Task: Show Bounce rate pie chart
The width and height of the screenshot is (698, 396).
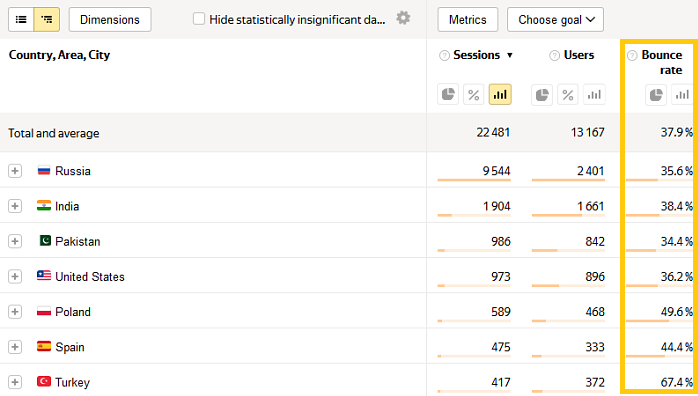Action: 656,95
